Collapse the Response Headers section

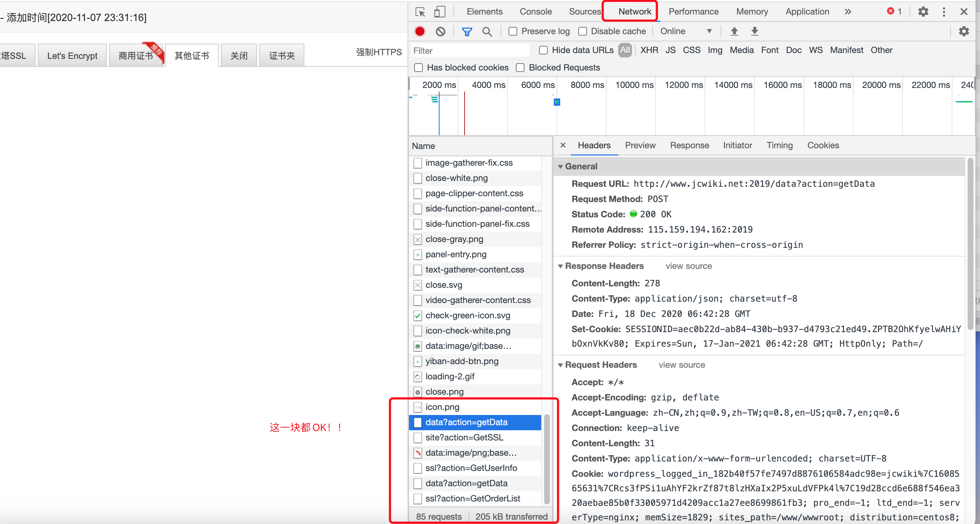[560, 266]
